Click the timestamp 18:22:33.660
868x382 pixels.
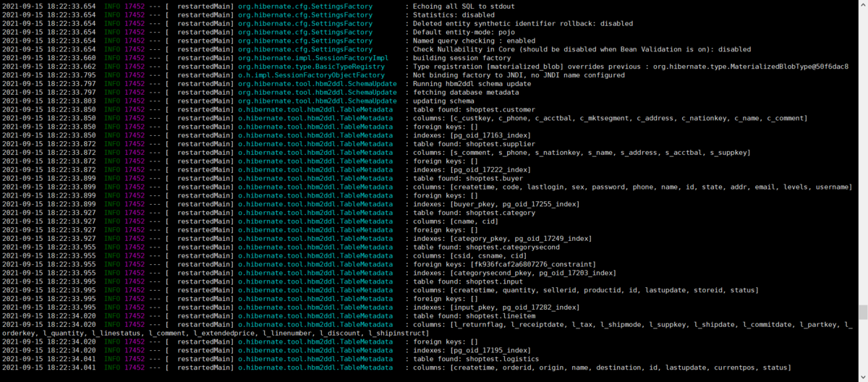point(72,58)
